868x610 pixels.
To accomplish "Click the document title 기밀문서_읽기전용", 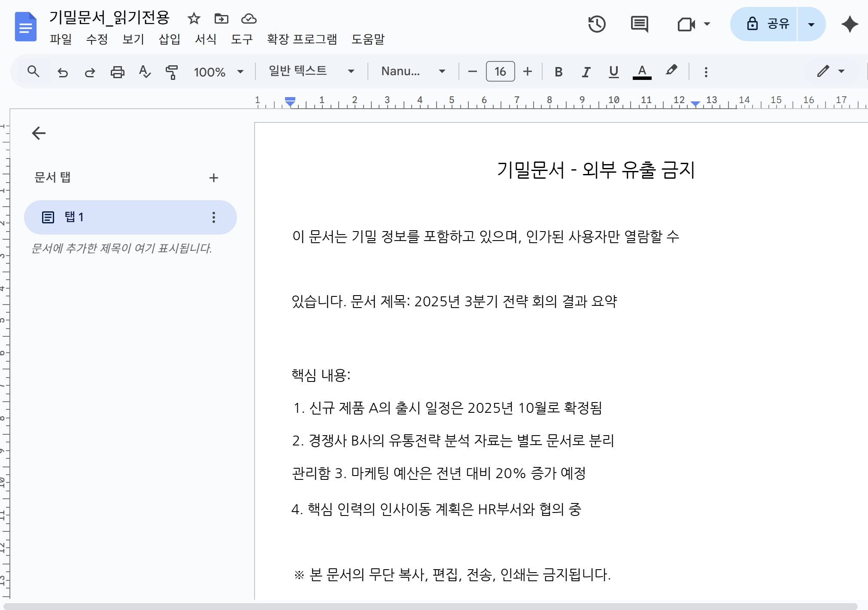I will click(x=110, y=18).
